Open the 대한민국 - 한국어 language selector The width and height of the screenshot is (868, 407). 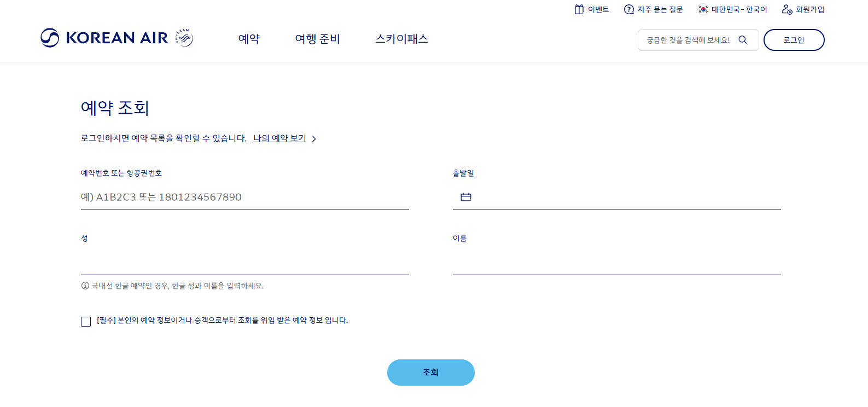(732, 9)
